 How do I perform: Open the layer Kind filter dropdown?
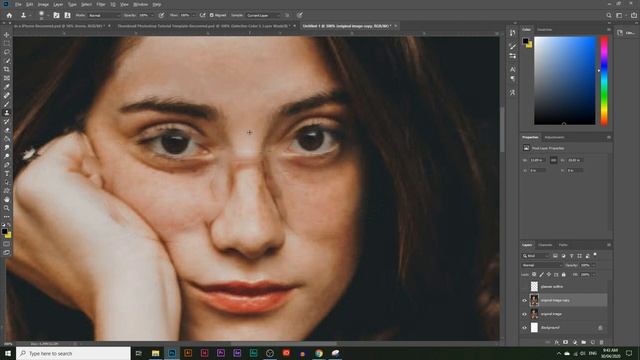click(x=536, y=256)
